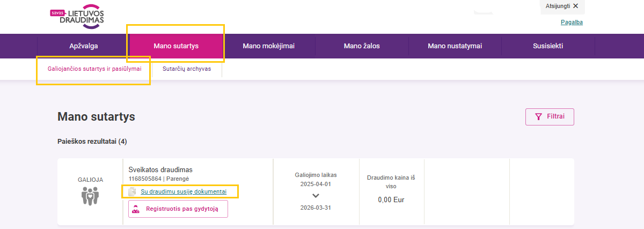The image size is (644, 229).
Task: Click the Draudimo kaina iš viso label
Action: (391, 181)
